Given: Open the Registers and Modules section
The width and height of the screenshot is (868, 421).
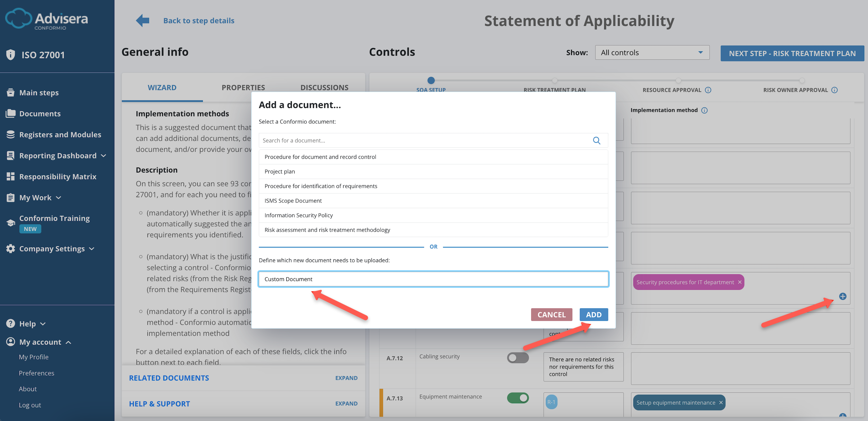Looking at the screenshot, I should pos(60,134).
